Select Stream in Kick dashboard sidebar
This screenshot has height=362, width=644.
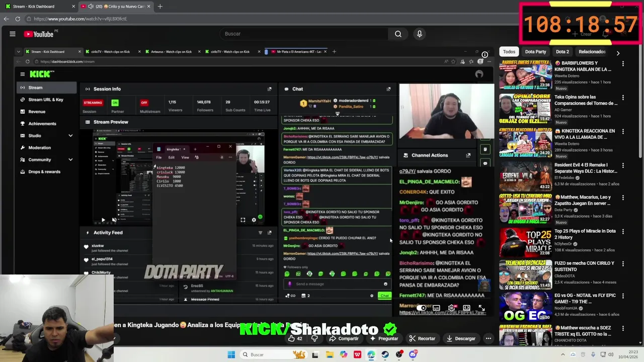(x=46, y=87)
